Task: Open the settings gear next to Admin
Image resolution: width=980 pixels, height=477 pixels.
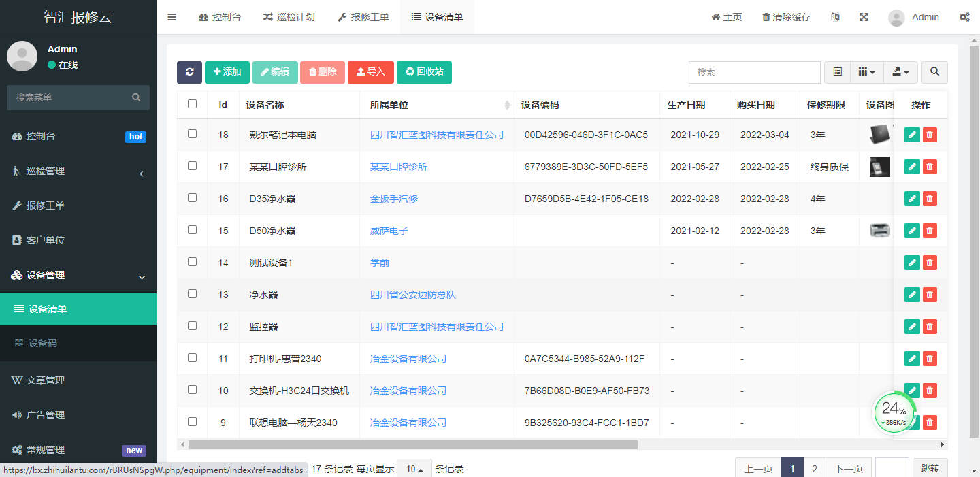Action: coord(964,17)
